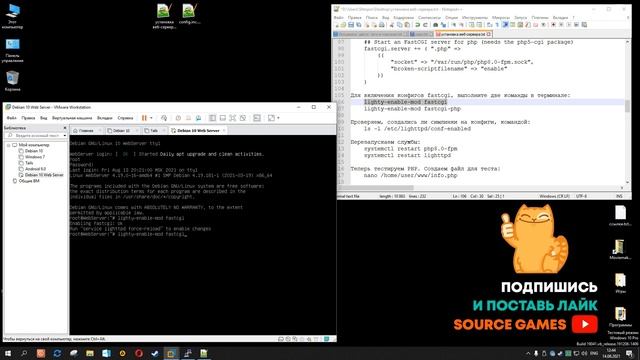Click Notepad++'s Record macro icon
The width and height of the screenshot is (640, 360).
coord(553,25)
